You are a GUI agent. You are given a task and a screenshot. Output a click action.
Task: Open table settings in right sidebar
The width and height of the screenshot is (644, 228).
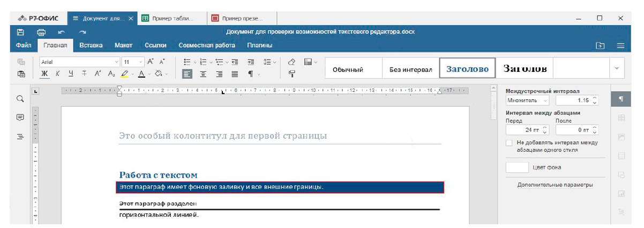point(621,117)
